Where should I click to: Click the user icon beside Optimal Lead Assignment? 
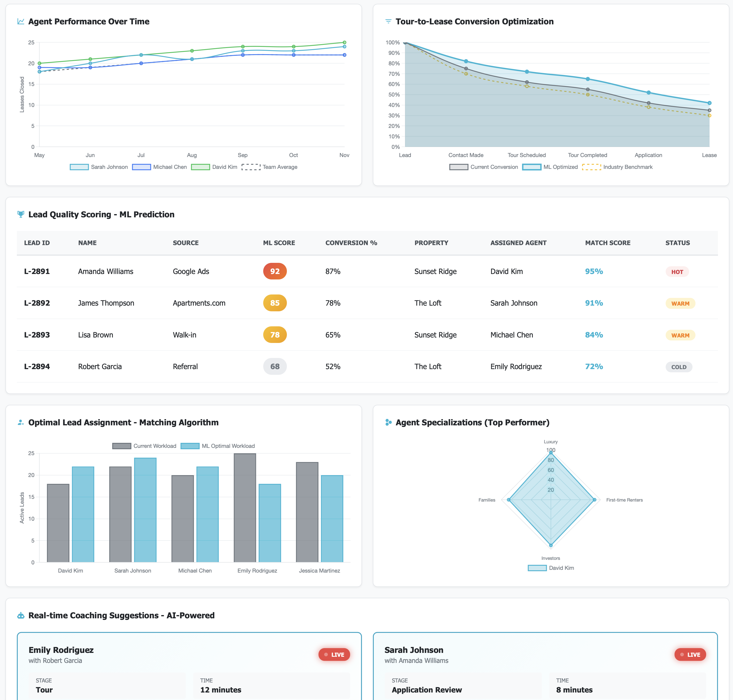click(21, 422)
